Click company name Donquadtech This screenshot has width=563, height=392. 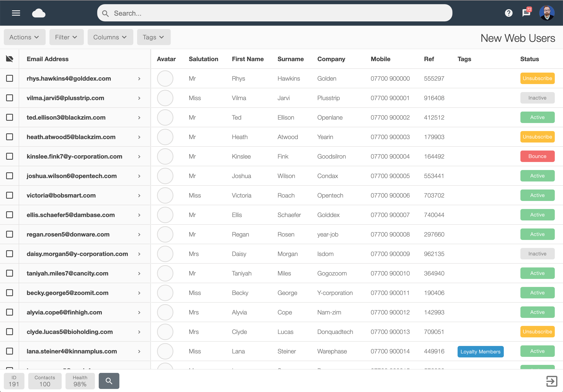click(335, 332)
